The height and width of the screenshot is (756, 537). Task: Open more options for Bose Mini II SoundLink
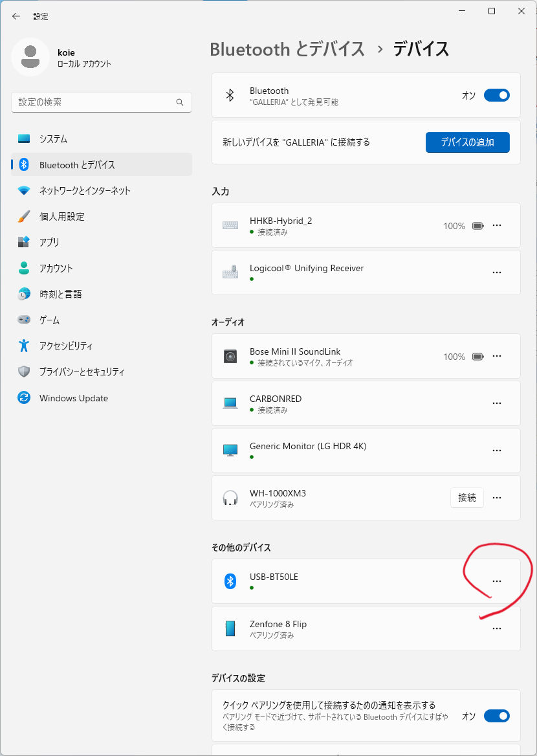click(x=497, y=356)
